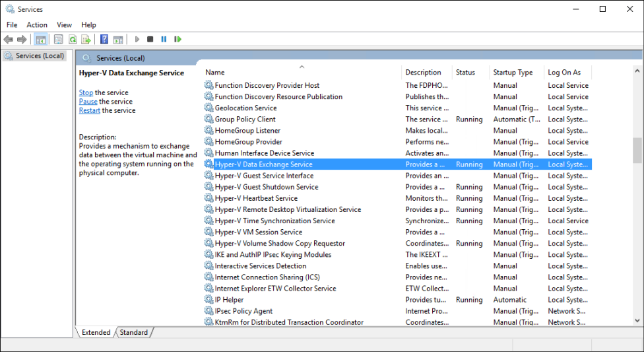This screenshot has width=644, height=352.
Task: Click the green Refresh toolbar icon
Action: pos(73,40)
